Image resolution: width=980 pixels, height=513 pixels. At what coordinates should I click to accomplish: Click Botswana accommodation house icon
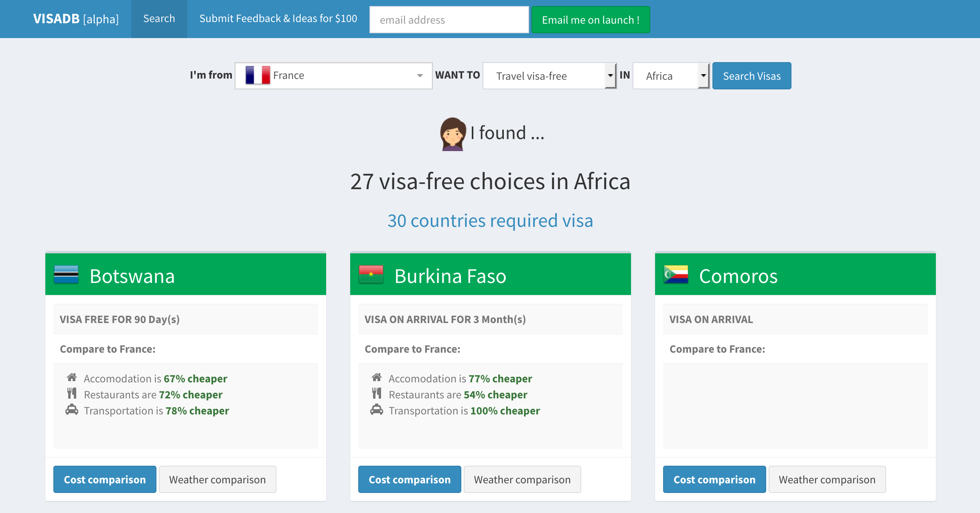point(72,378)
